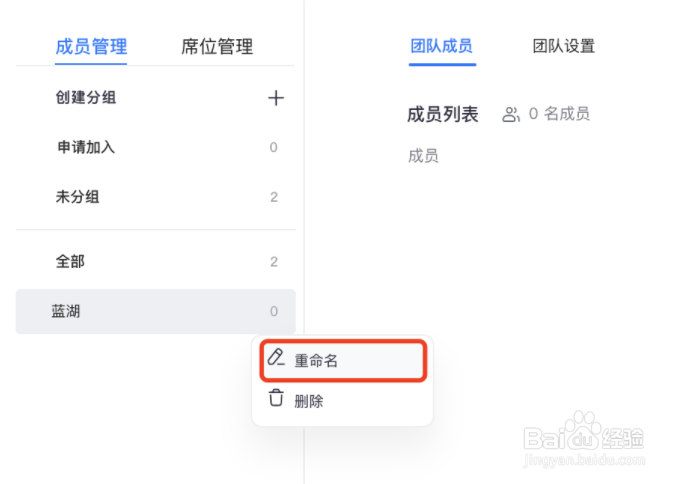The image size is (682, 484).
Task: Click the 成员列表 heading
Action: [x=442, y=115]
